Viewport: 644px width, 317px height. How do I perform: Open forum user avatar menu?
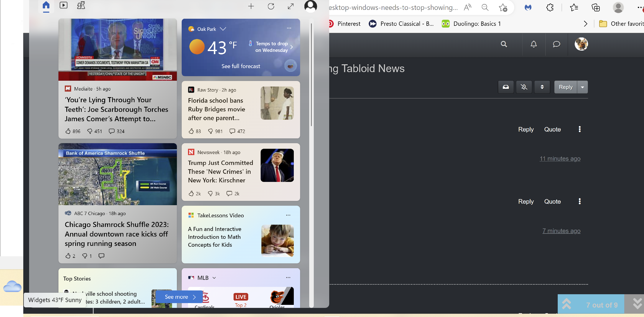[581, 44]
